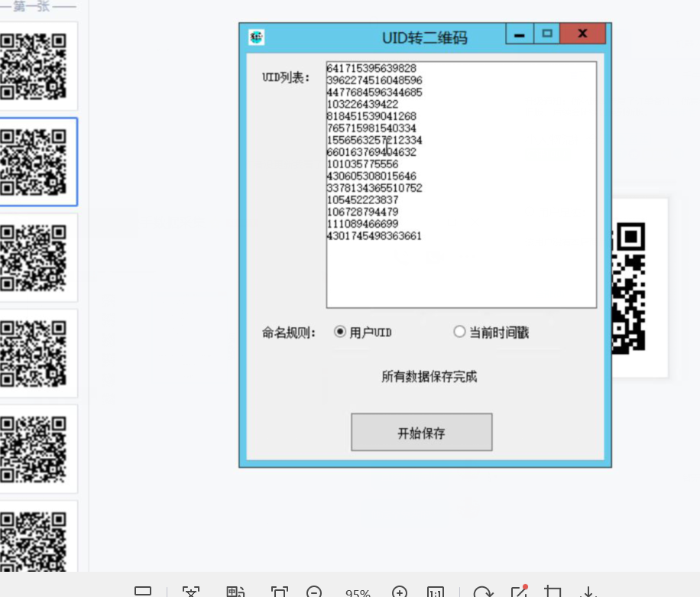The image size is (700, 597).
Task: Click UID line 4477684596344685
Action: pos(374,92)
